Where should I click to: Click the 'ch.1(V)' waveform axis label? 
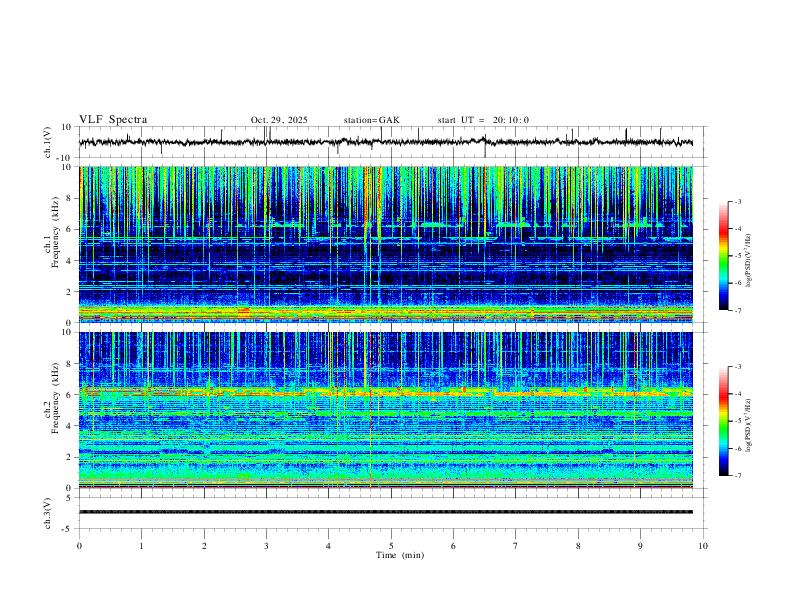48,142
